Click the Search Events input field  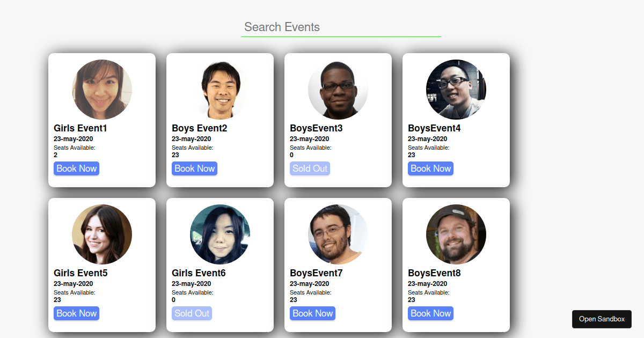341,27
